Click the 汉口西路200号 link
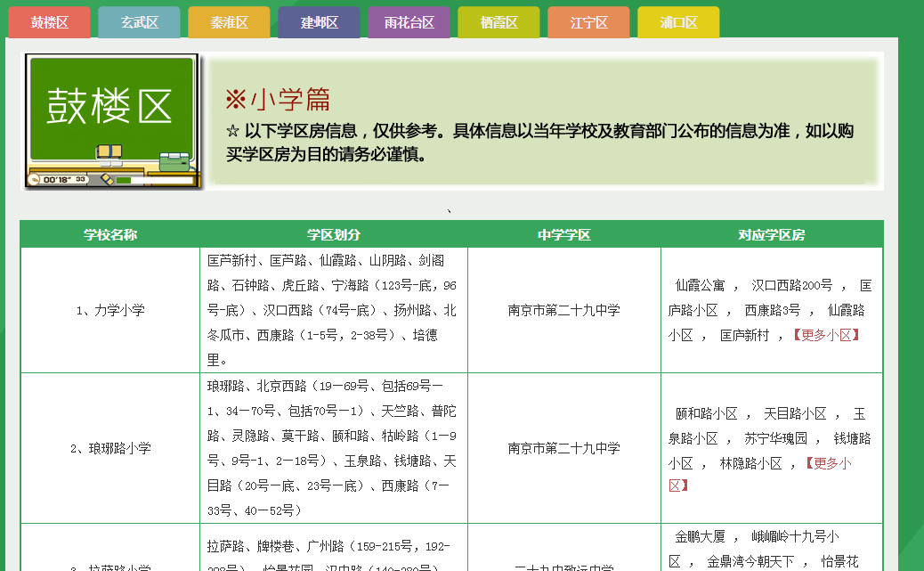Viewport: 924px width, 571px height. coord(792,286)
